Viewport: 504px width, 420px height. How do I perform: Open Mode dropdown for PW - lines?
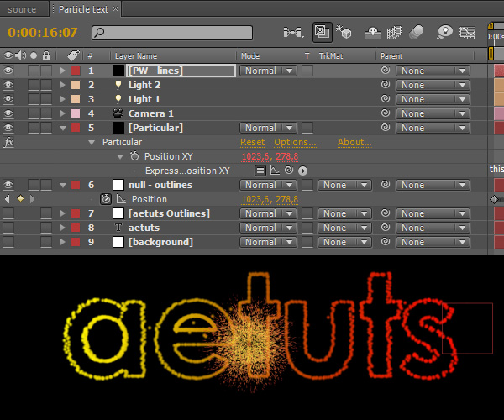click(x=268, y=71)
